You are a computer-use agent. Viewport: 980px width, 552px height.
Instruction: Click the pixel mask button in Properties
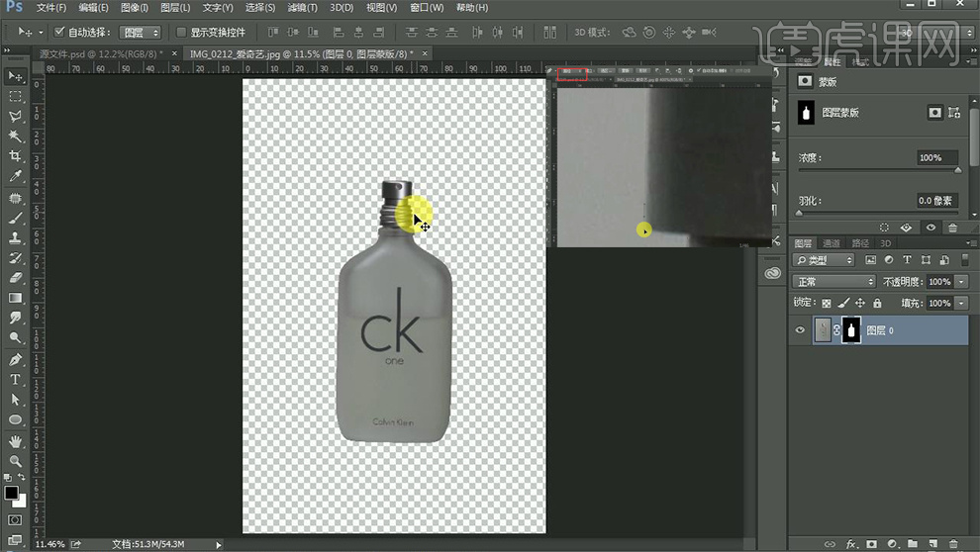[x=934, y=113]
